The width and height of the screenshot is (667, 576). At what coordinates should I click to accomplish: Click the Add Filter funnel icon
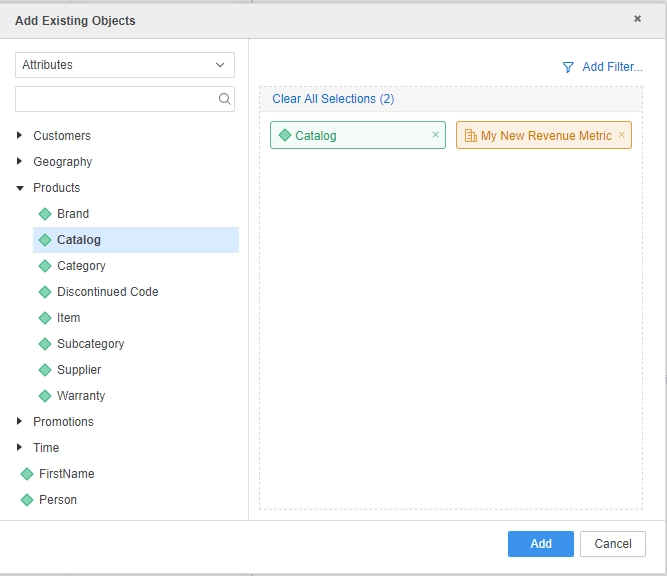568,67
